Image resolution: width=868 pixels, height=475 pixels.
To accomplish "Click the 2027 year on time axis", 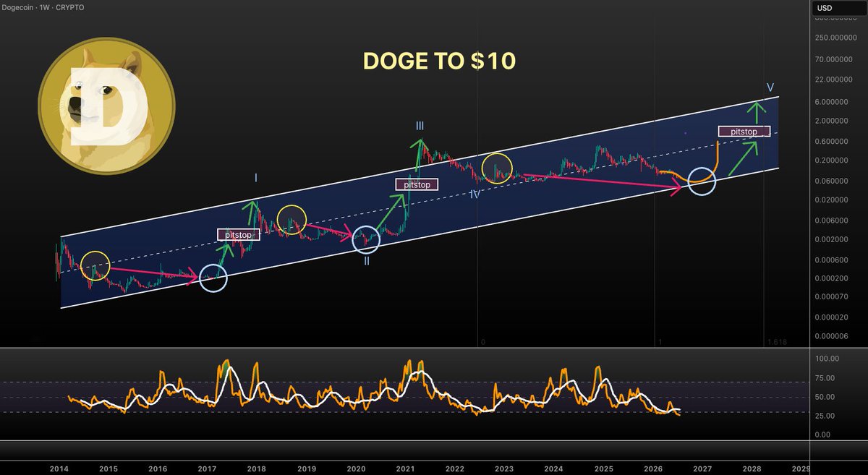I will click(702, 468).
